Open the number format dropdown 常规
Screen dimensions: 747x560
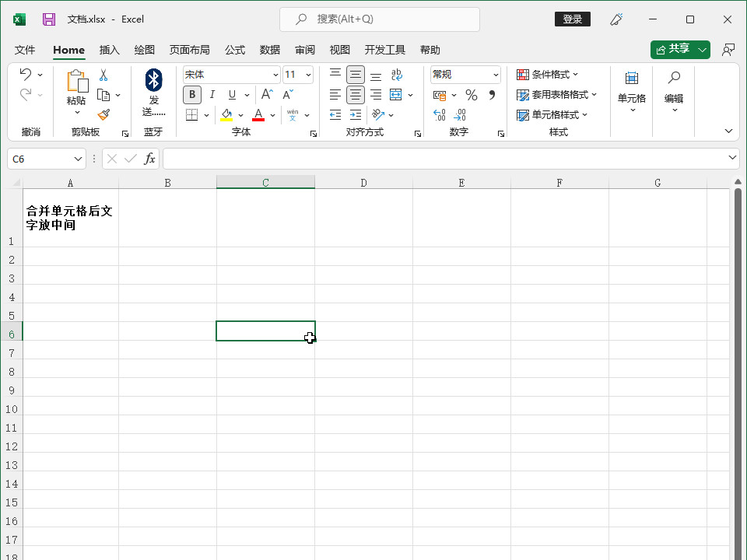click(496, 75)
